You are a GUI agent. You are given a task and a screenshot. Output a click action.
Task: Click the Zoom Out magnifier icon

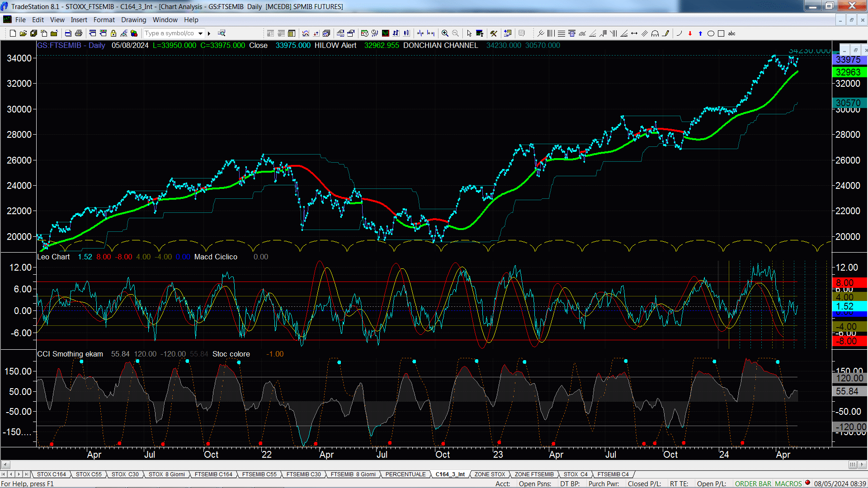click(x=455, y=33)
